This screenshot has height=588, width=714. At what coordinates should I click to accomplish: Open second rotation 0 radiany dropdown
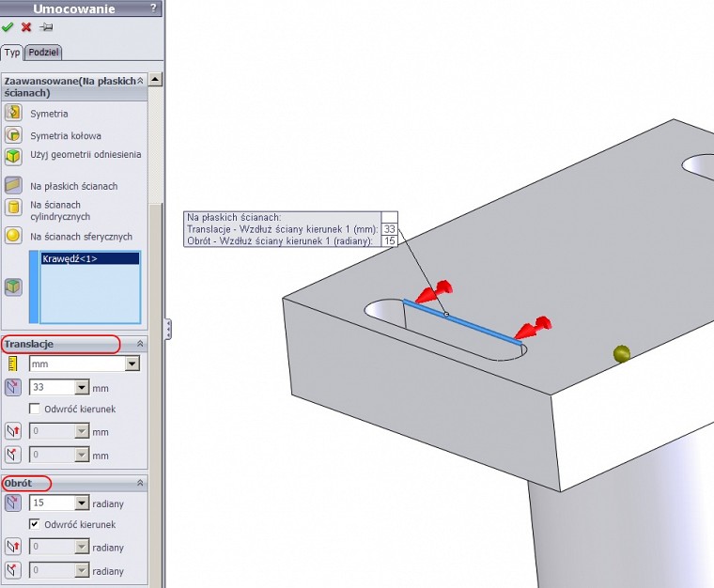tap(82, 547)
